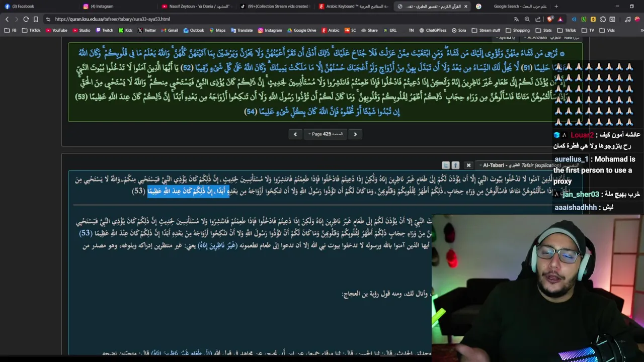Viewport: 644px width, 362px height.
Task: Open the YouTube bookmark
Action: pos(56,30)
